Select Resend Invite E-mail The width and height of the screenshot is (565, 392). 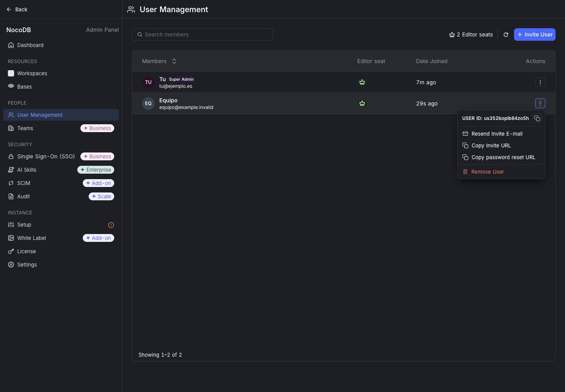(501, 134)
